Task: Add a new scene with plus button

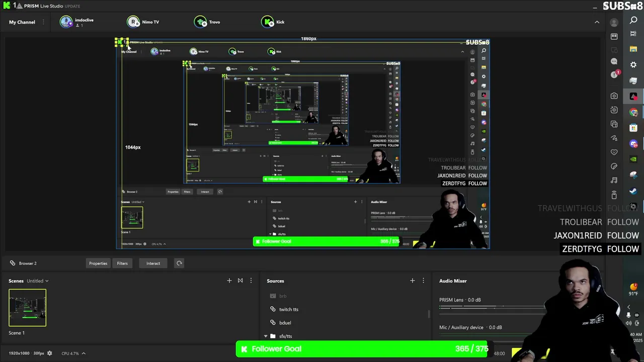Action: click(x=229, y=281)
